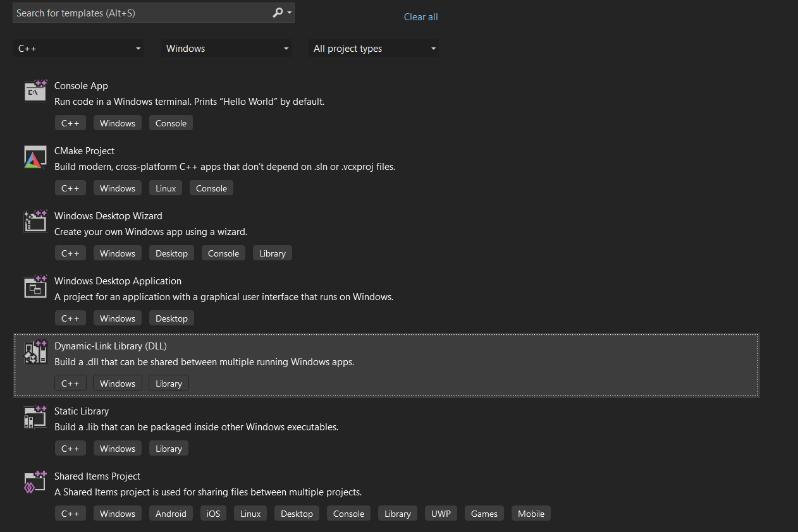Click the Clear all link
Viewport: 798px width, 532px height.
(x=421, y=17)
